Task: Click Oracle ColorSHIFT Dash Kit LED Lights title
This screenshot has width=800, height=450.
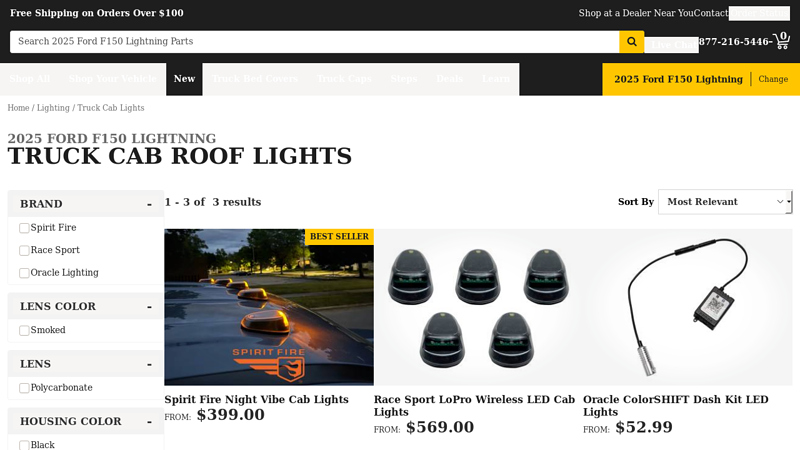Action: [x=676, y=406]
